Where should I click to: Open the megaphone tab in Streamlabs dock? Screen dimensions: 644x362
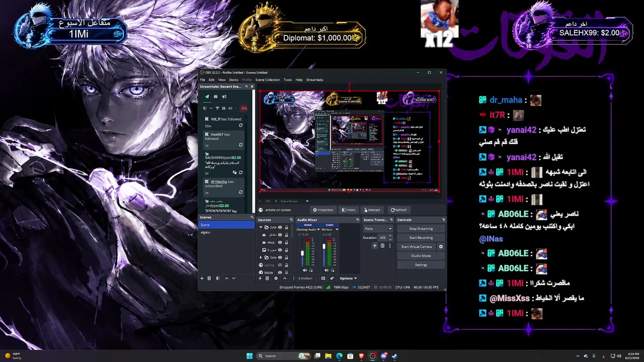point(224,97)
